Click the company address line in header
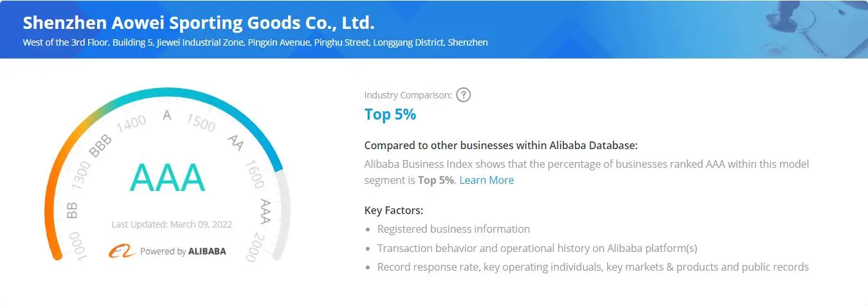Screen dimensions: 868x306 coord(255,42)
